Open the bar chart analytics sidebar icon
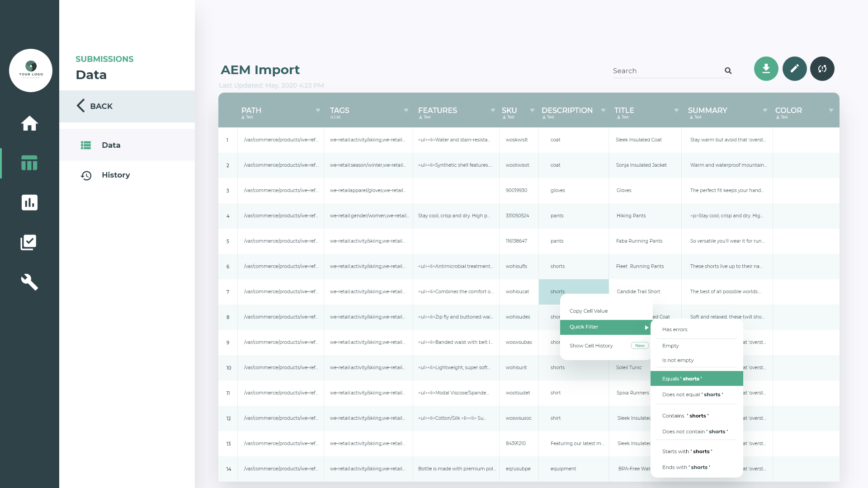Viewport: 868px width, 488px height. click(x=29, y=202)
